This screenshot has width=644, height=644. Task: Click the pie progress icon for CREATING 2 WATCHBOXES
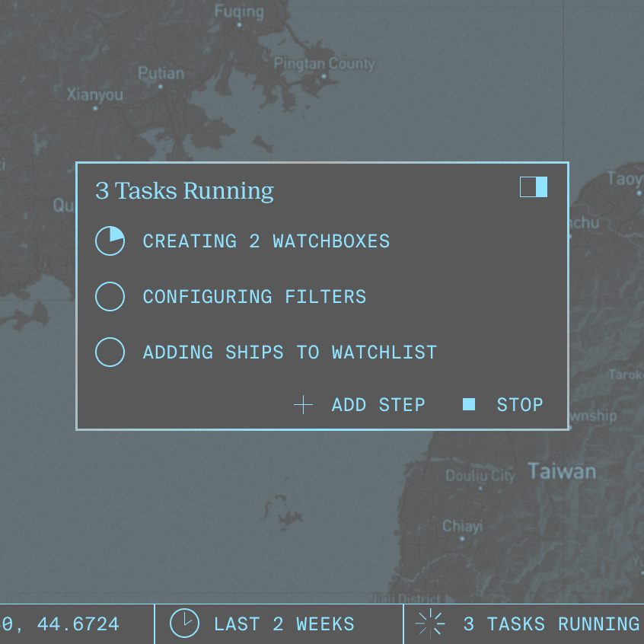point(110,241)
